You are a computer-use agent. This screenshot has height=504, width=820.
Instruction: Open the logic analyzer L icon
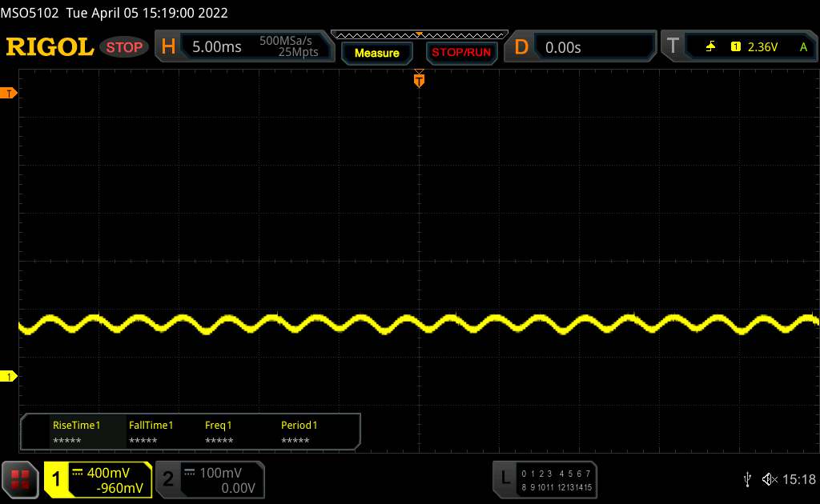[504, 478]
